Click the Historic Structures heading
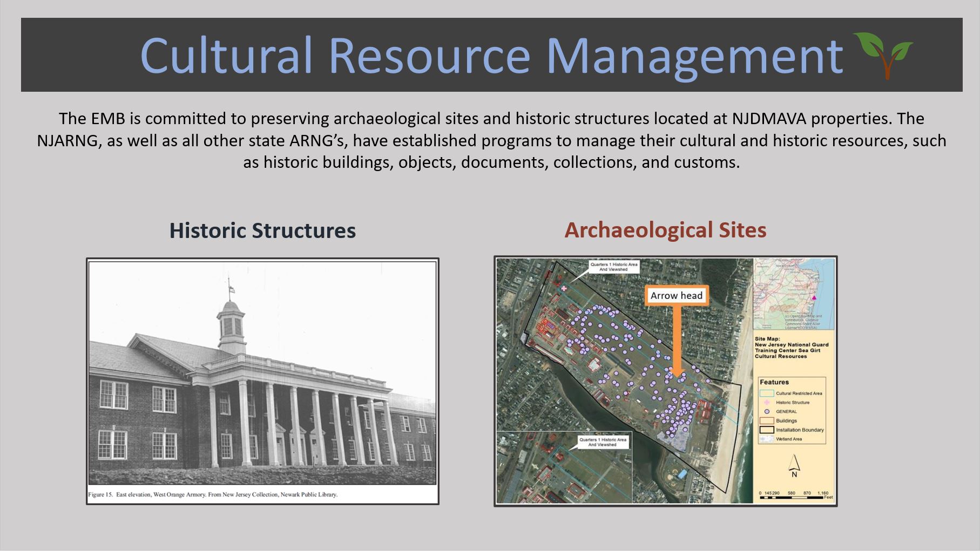 [x=262, y=230]
